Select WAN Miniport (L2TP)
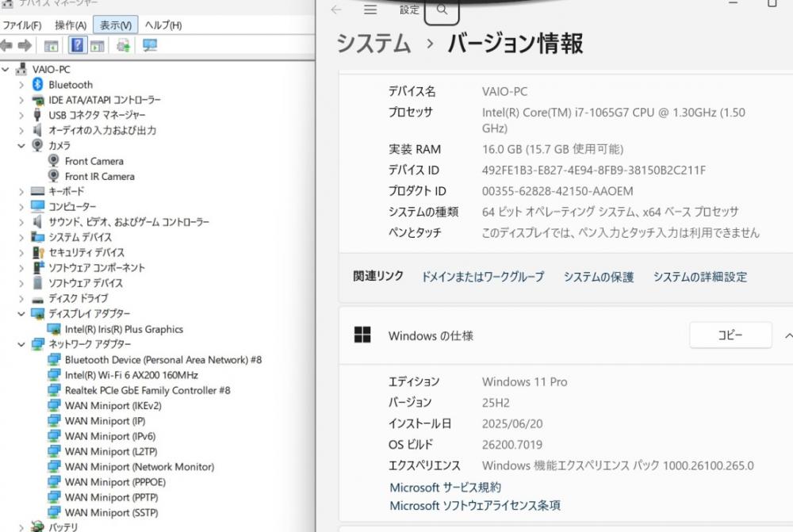The height and width of the screenshot is (532, 793). click(111, 451)
